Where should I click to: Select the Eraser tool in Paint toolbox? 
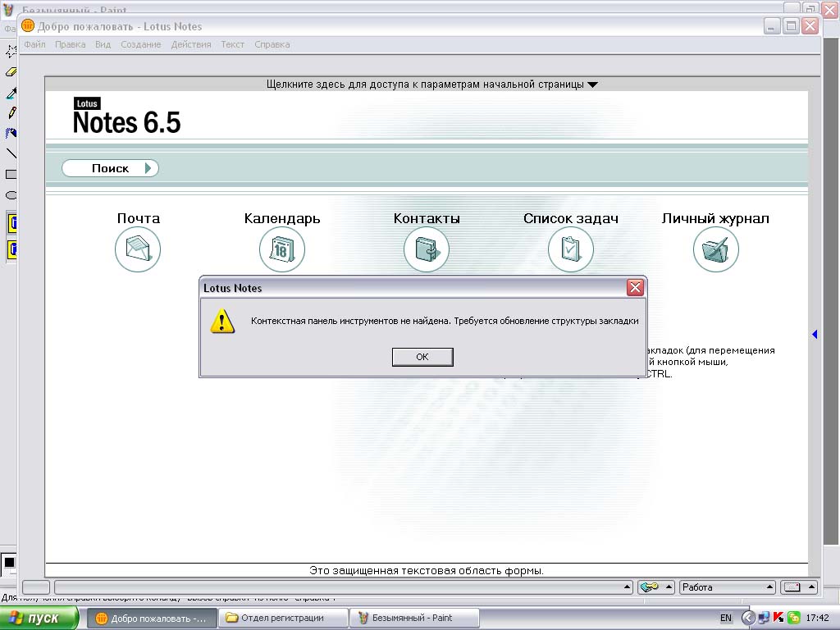tap(11, 72)
